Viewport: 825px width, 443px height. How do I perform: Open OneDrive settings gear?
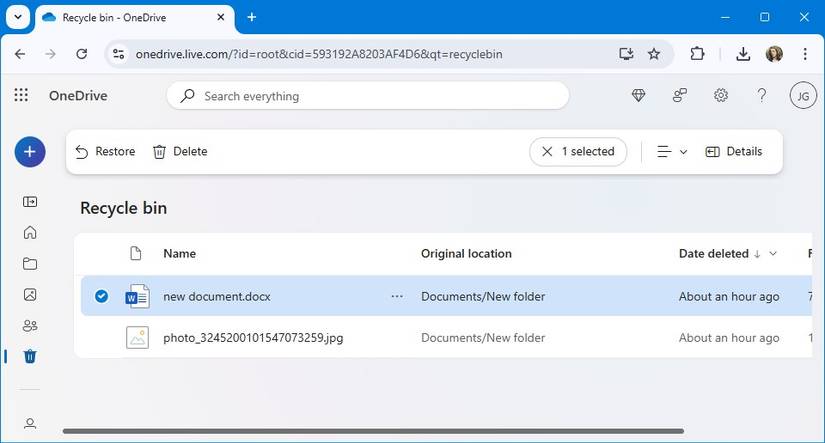pos(721,95)
